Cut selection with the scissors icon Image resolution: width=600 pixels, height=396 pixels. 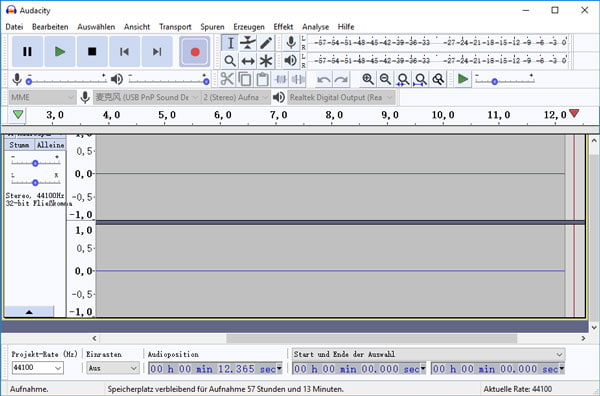[x=227, y=79]
